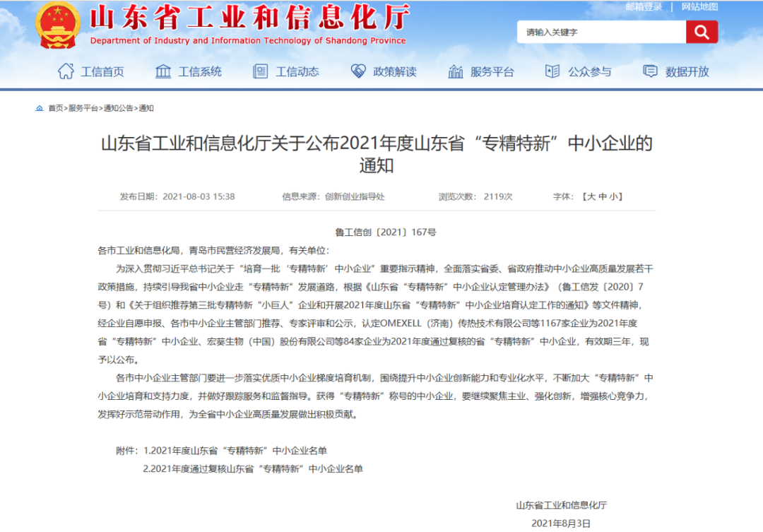763x532 pixels.
Task: Click the book icon beside 公众参与
Action: (552, 71)
